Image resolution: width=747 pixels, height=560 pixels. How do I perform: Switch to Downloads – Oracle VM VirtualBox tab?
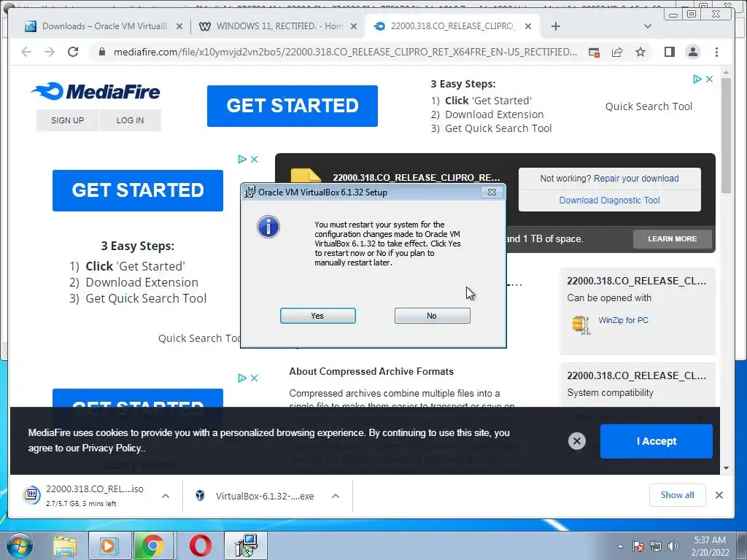(97, 26)
